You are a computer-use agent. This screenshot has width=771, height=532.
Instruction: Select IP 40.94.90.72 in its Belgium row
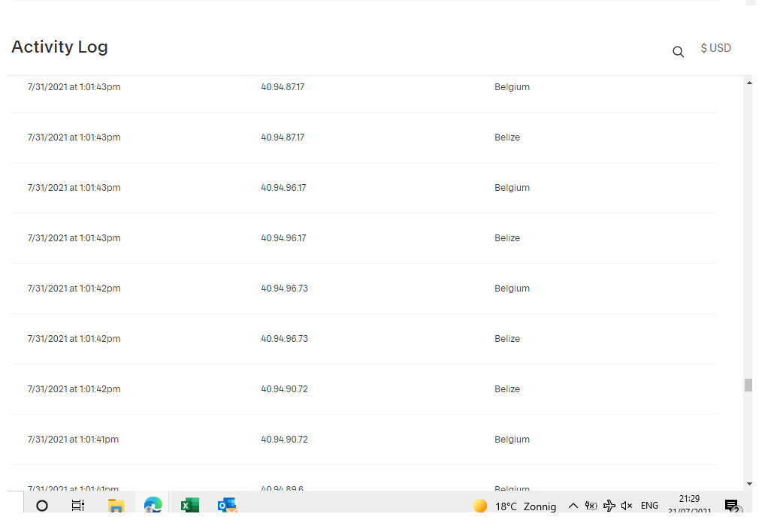click(285, 440)
